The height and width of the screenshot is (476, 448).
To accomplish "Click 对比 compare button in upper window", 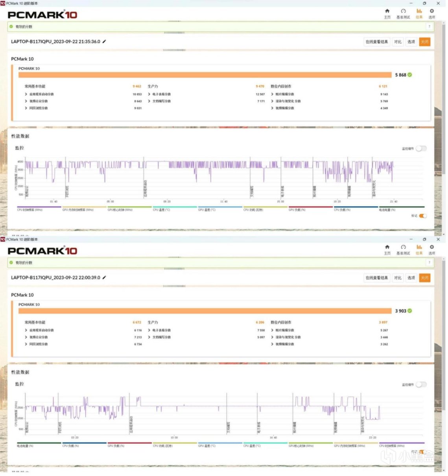I will coord(398,42).
